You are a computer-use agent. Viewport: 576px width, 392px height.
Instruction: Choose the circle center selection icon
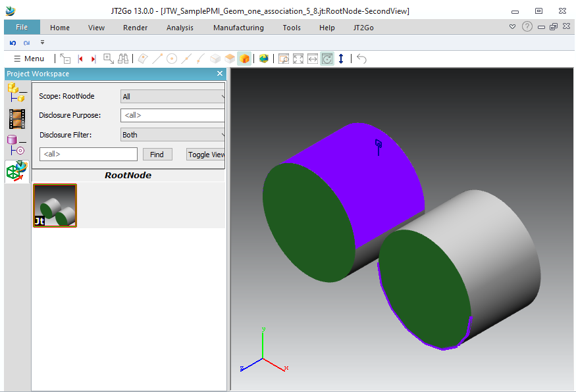[172, 59]
